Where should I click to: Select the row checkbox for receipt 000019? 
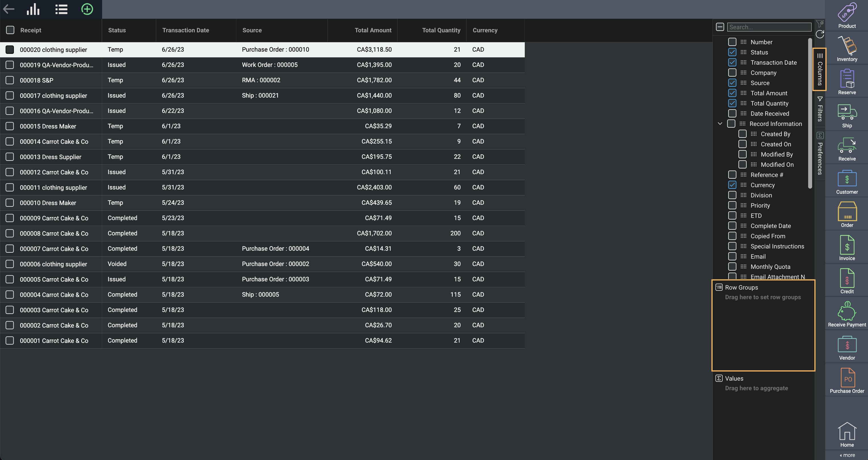(x=10, y=65)
